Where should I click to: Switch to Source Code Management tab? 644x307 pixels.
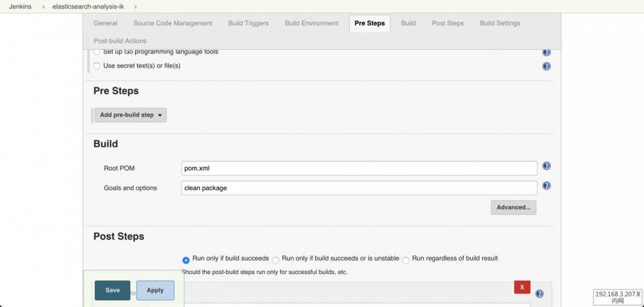pyautogui.click(x=173, y=23)
